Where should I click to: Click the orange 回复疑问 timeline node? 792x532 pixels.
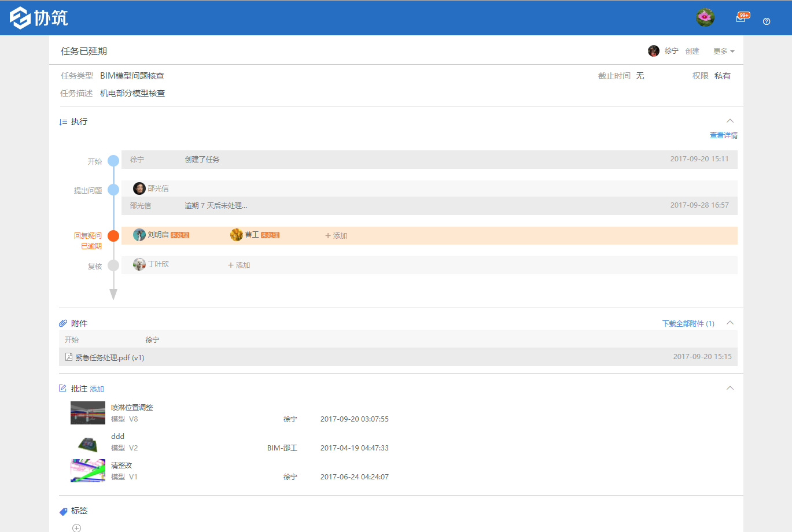pyautogui.click(x=113, y=236)
